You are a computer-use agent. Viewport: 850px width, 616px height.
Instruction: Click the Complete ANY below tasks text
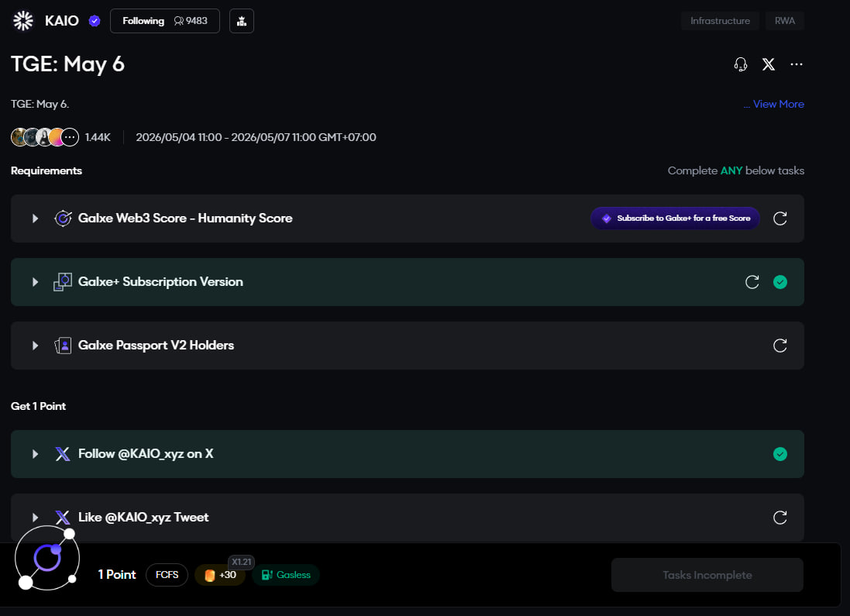pyautogui.click(x=735, y=170)
